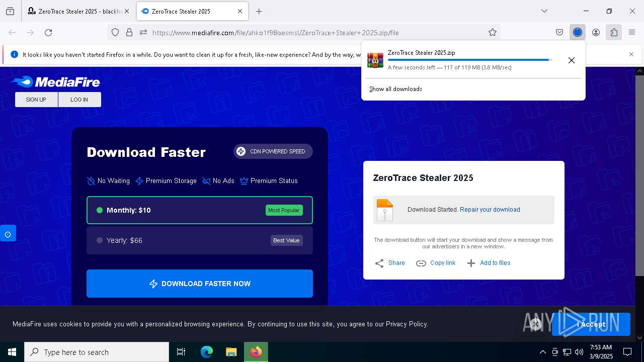This screenshot has width=644, height=362.
Task: Click CDN POWERED SPEED badge
Action: [x=273, y=151]
